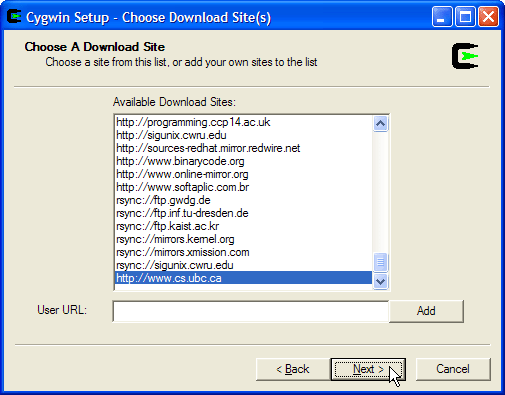The width and height of the screenshot is (505, 395).
Task: Continue with the Next button
Action: click(x=368, y=369)
